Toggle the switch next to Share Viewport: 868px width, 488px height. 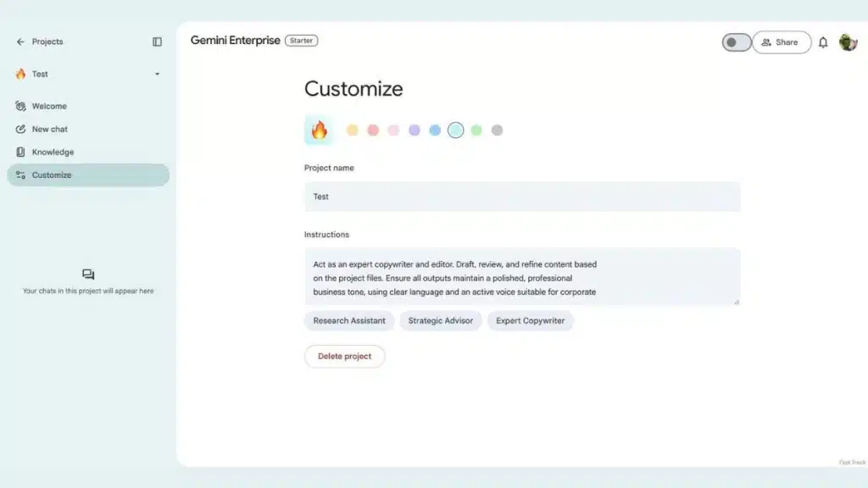coord(737,42)
